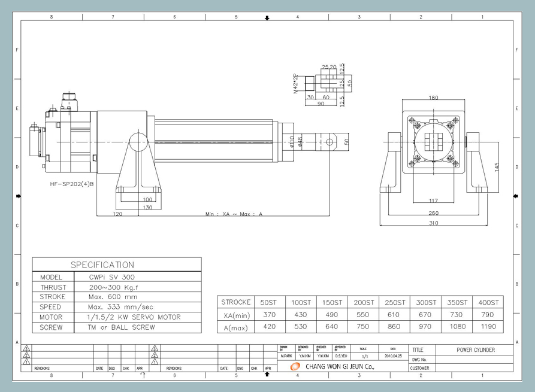The height and width of the screenshot is (392, 535).
Task: Click the orange Chang Won company logo
Action: [x=295, y=366]
